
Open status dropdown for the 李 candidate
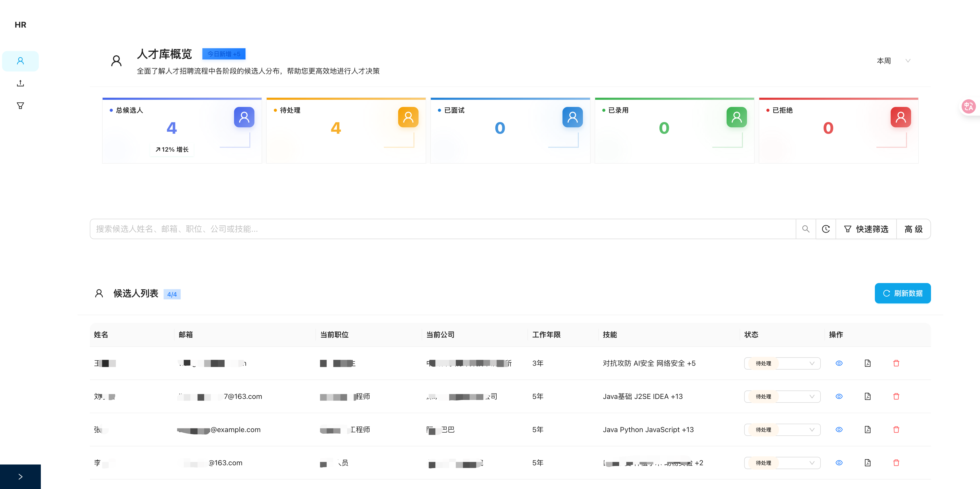(x=782, y=463)
